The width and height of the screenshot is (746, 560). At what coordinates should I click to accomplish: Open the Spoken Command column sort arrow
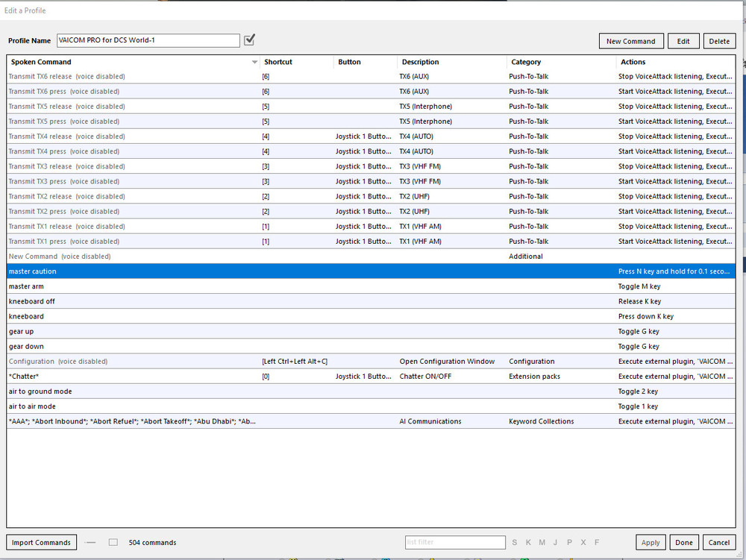[254, 62]
